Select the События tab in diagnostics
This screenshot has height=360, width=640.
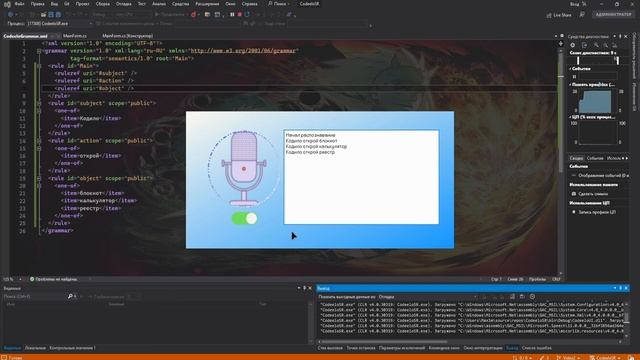(595, 158)
